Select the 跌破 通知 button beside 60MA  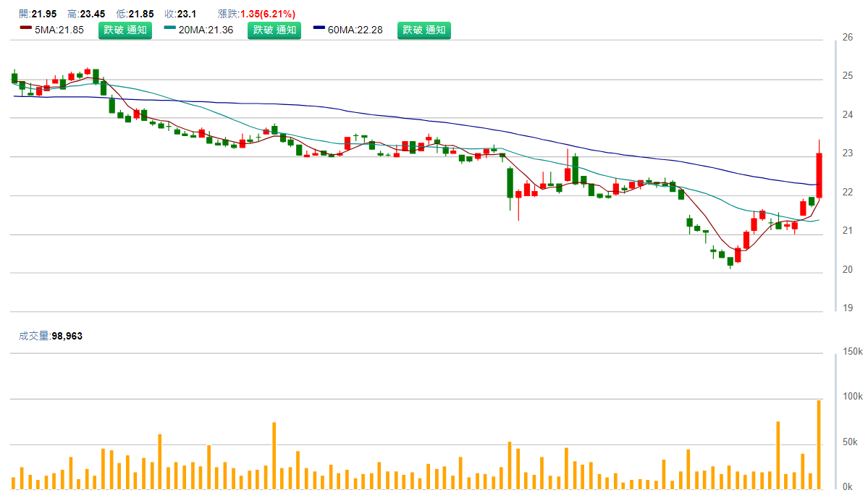[424, 30]
